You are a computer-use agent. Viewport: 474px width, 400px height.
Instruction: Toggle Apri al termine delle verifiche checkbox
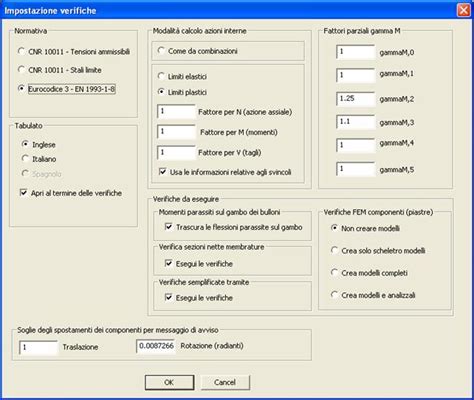tap(23, 193)
